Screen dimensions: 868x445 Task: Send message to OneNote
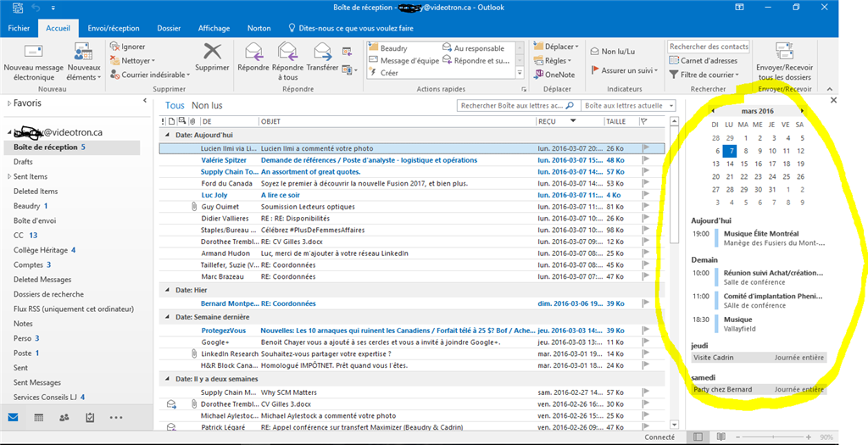click(x=554, y=75)
